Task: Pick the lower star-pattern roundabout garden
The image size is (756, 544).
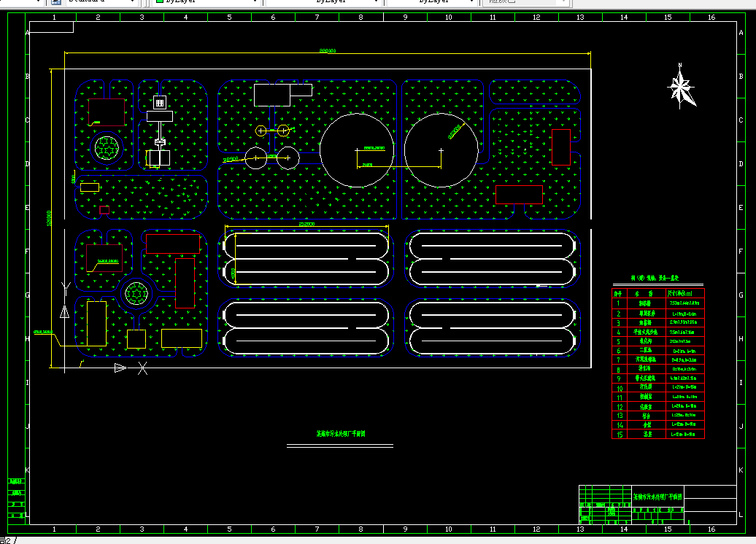Action: [x=136, y=293]
